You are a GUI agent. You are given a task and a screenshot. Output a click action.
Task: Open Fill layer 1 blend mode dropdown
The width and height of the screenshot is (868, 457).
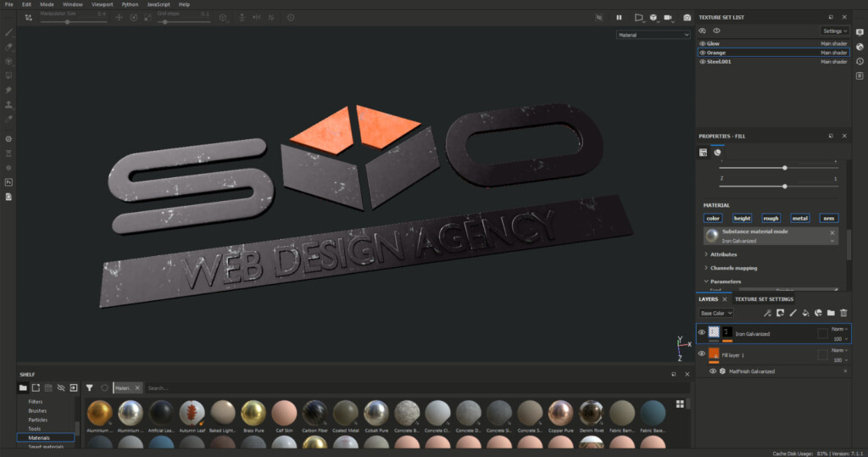(x=839, y=350)
